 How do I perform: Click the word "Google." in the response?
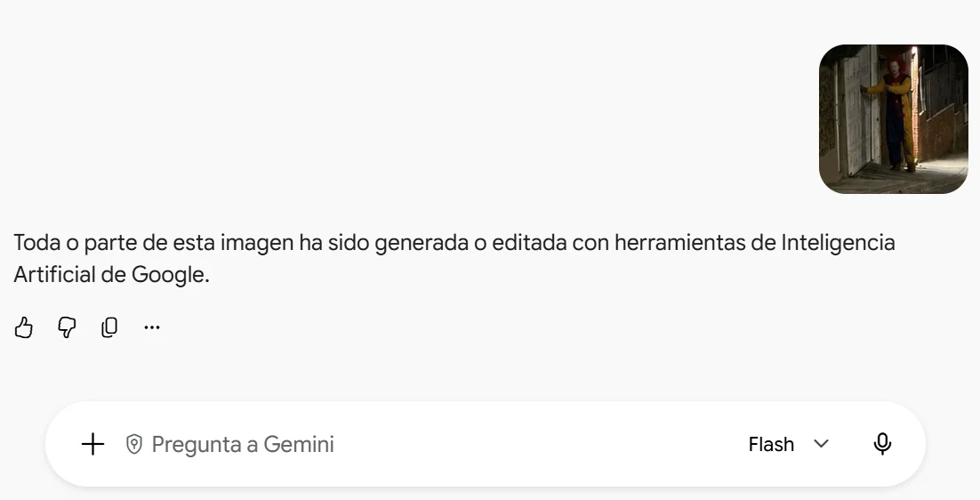pyautogui.click(x=170, y=274)
